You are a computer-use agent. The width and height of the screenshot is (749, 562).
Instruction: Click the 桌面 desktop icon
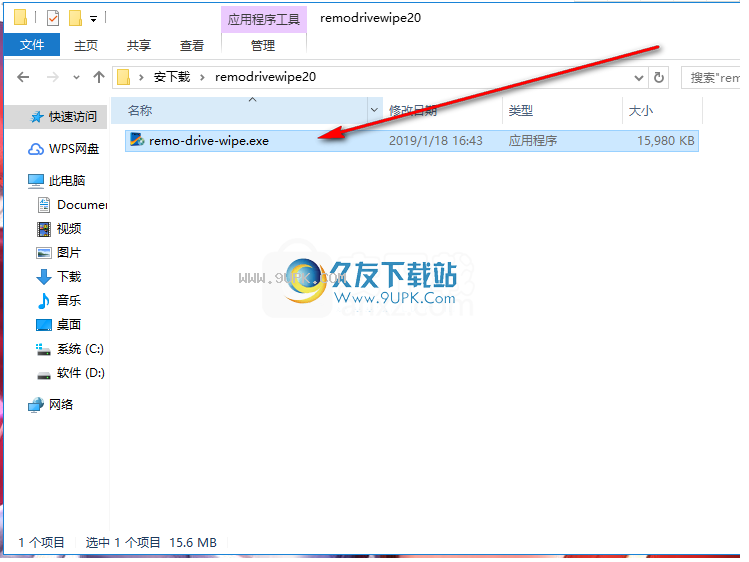click(44, 325)
